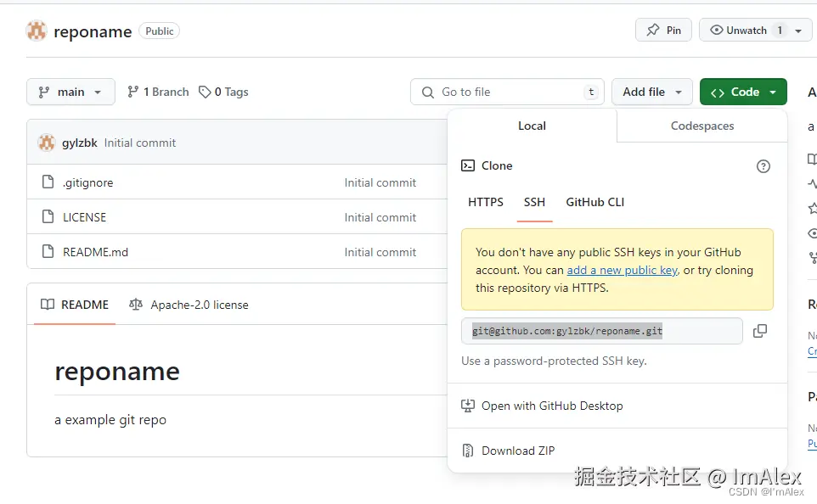View the 1 Branch list

[x=158, y=92]
